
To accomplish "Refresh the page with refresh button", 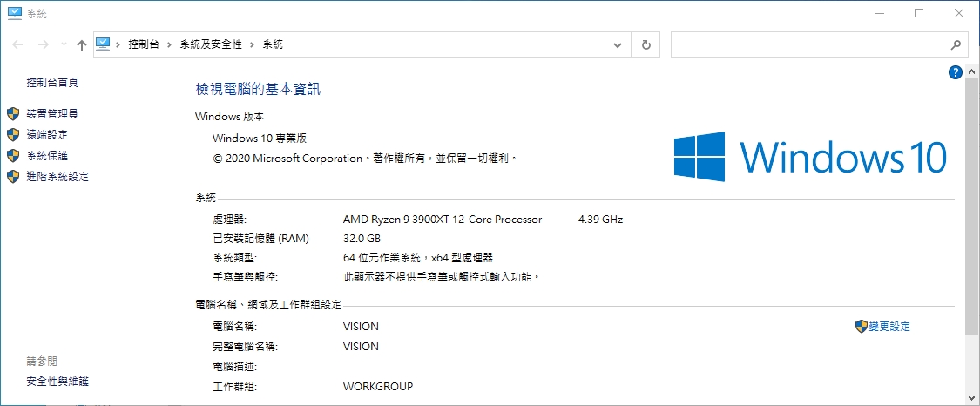I will coord(646,45).
